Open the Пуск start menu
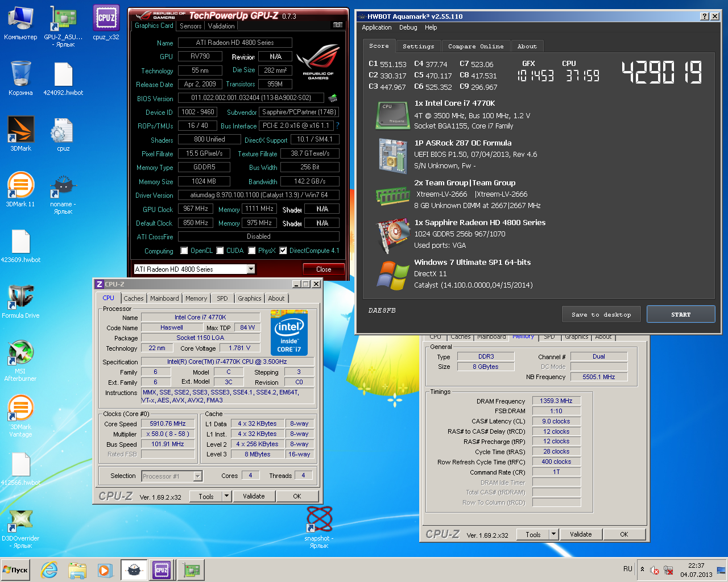The width and height of the screenshot is (728, 582). pos(15,570)
